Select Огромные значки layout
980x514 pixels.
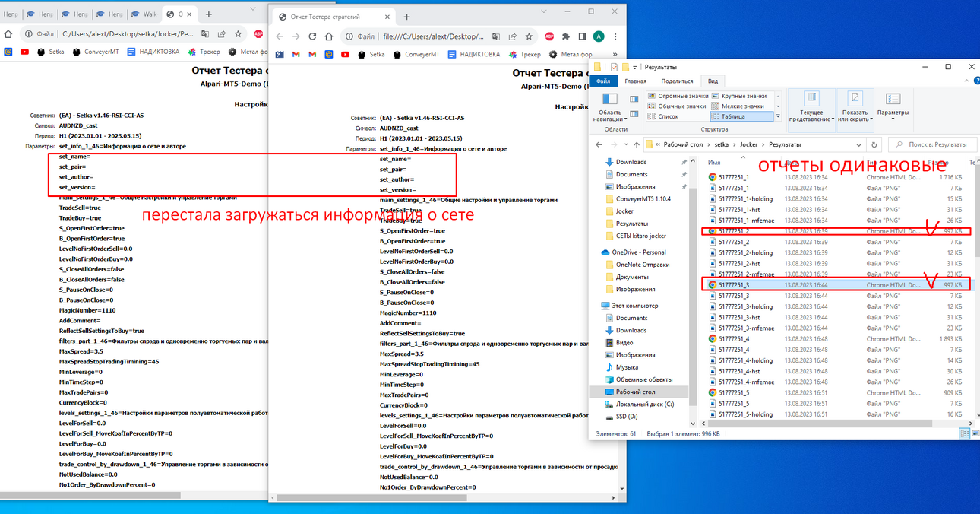pyautogui.click(x=678, y=96)
